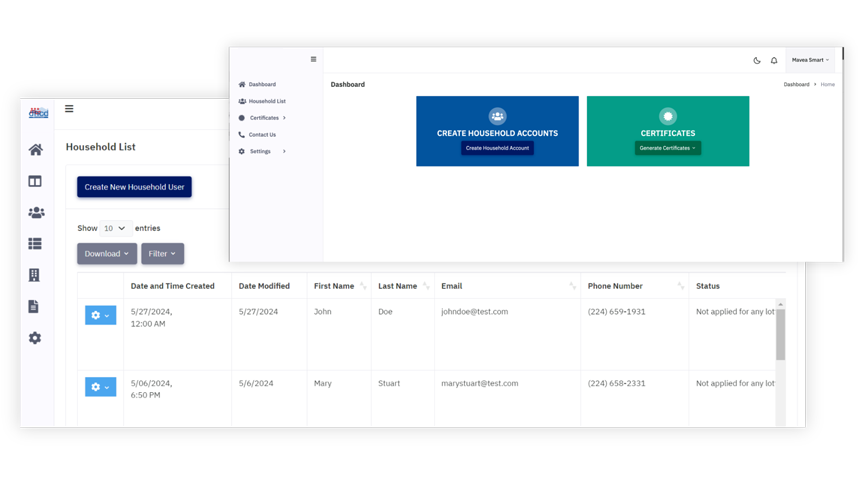Open the users group icon in sidebar
The height and width of the screenshot is (500, 858).
[36, 213]
